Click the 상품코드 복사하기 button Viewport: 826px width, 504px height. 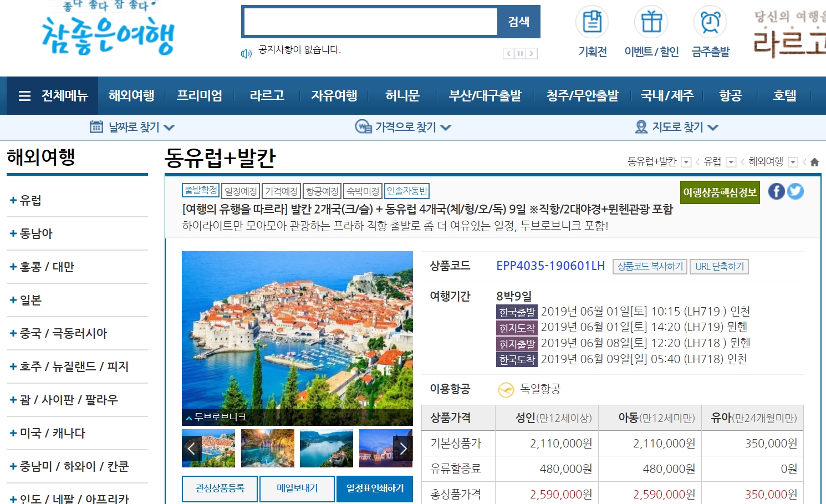(x=650, y=267)
